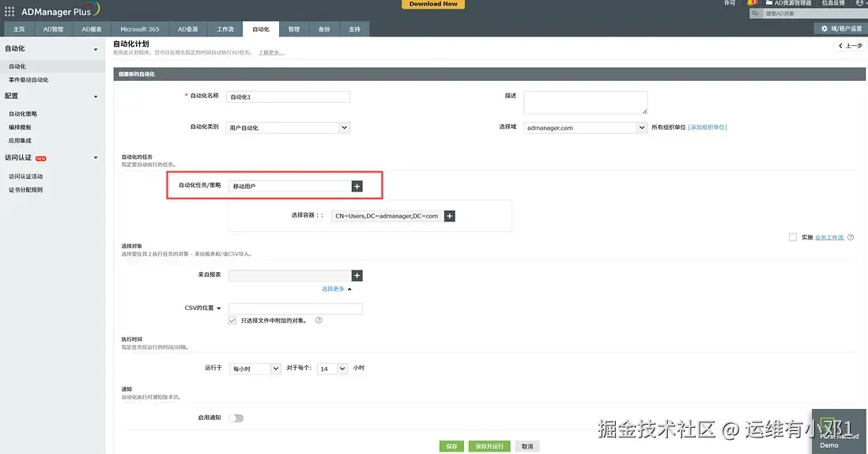Switch to the 主页 tab

(x=19, y=28)
